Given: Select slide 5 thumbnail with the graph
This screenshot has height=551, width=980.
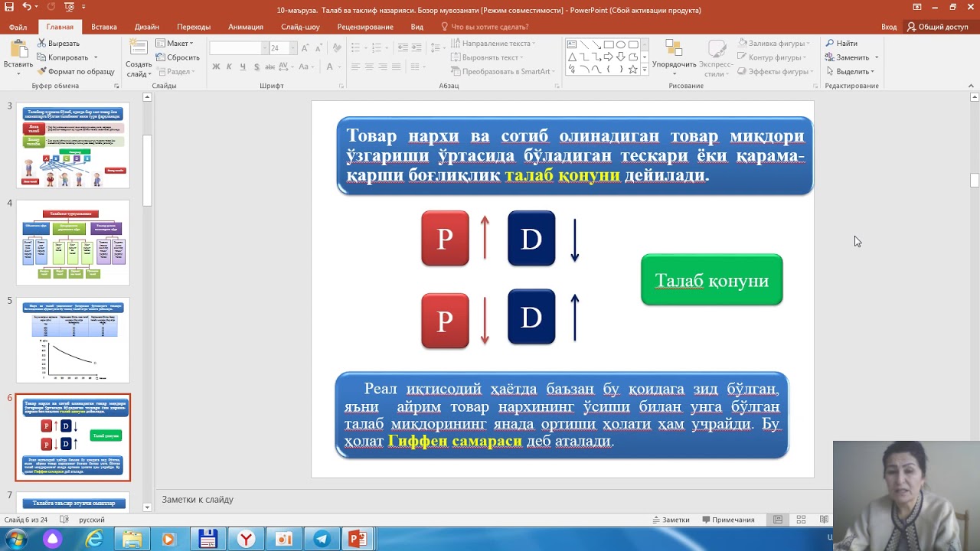Looking at the screenshot, I should (x=73, y=340).
